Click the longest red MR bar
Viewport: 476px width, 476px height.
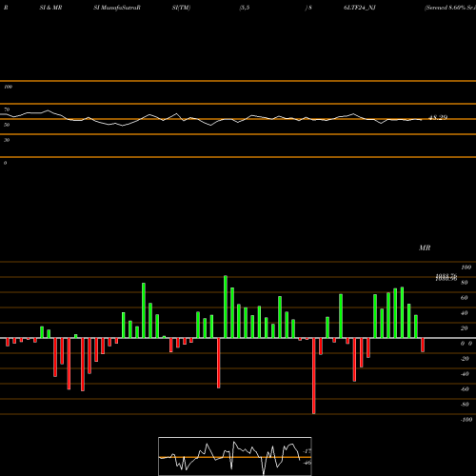click(x=314, y=376)
